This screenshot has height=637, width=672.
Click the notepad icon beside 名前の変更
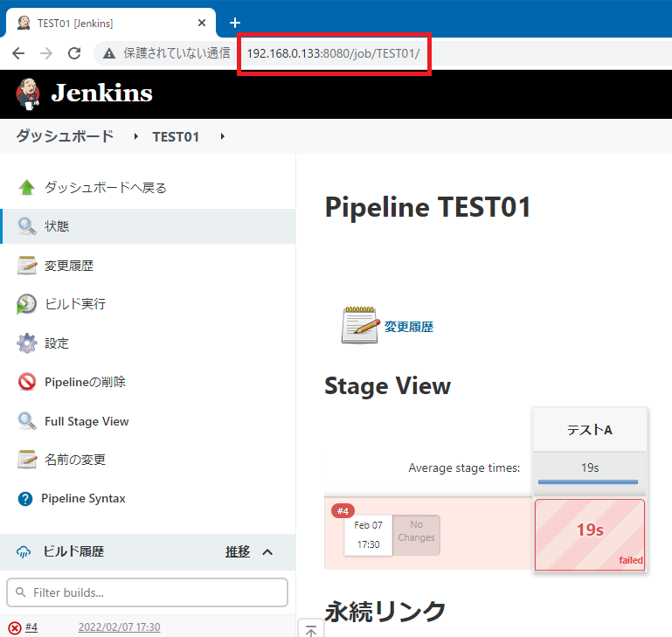[x=26, y=460]
